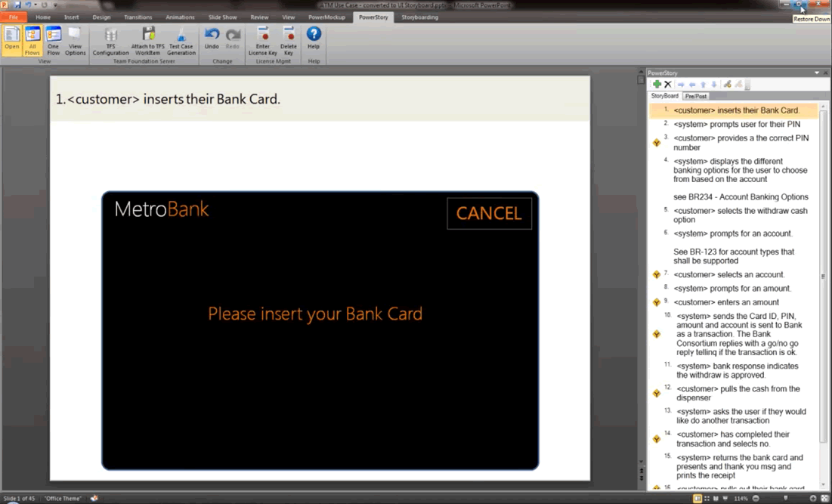
Task: Select the StoryBoard panel tab
Action: coord(665,96)
